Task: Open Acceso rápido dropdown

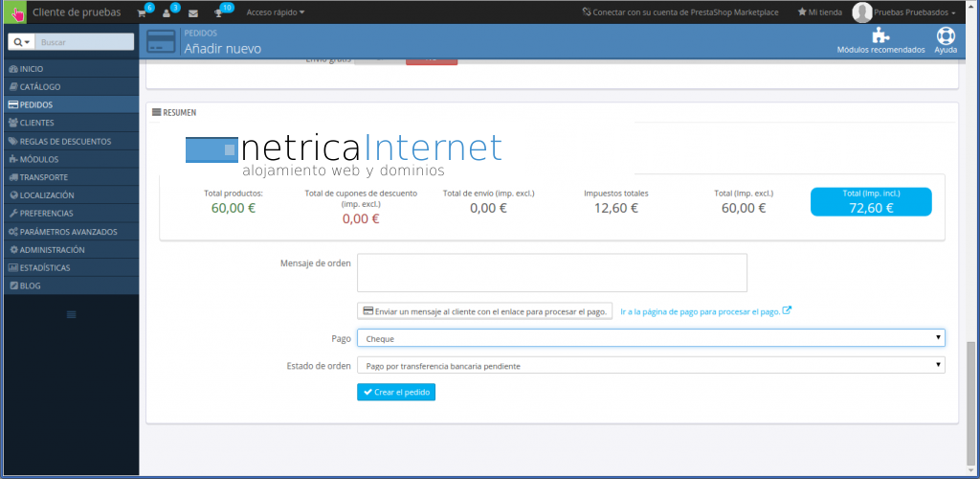Action: pos(276,12)
